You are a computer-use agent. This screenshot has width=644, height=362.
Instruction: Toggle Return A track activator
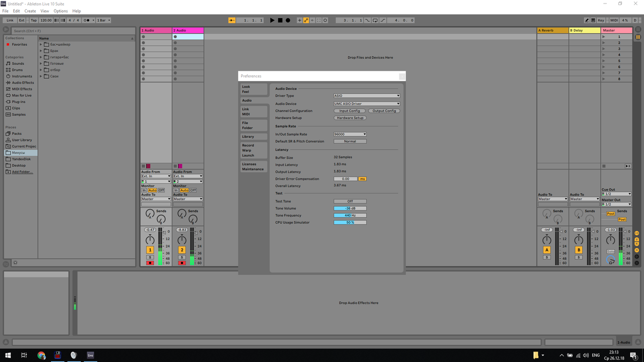547,250
